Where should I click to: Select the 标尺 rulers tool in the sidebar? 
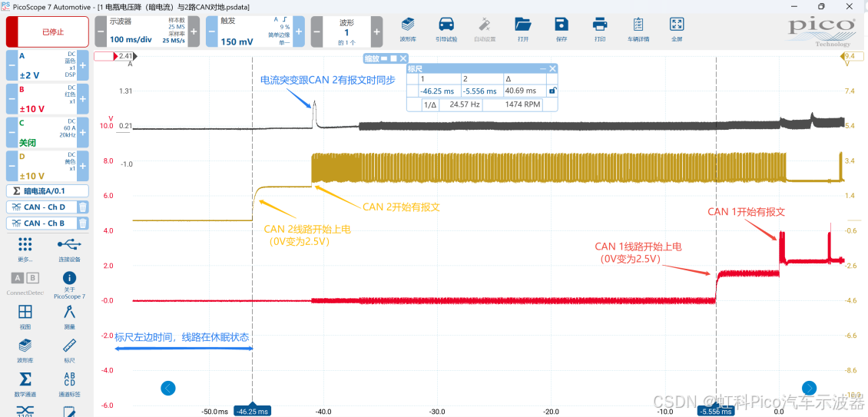[69, 350]
